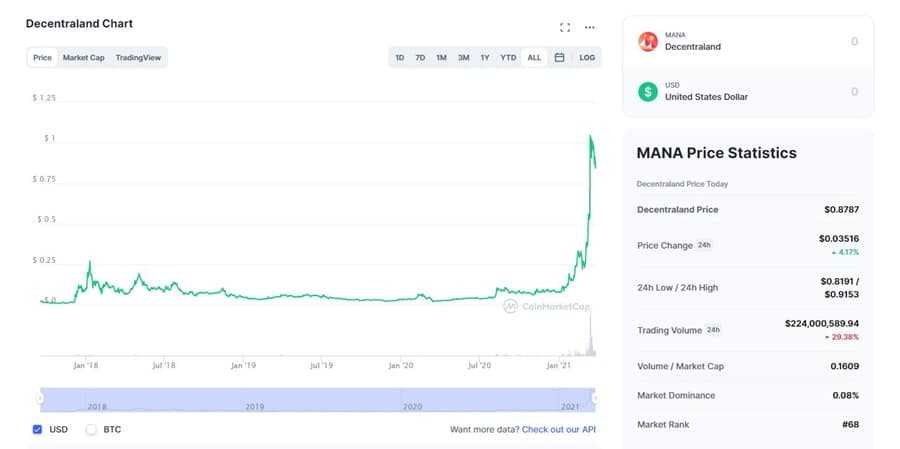This screenshot has width=900, height=449.
Task: Open the calendar date range picker
Action: (x=559, y=58)
